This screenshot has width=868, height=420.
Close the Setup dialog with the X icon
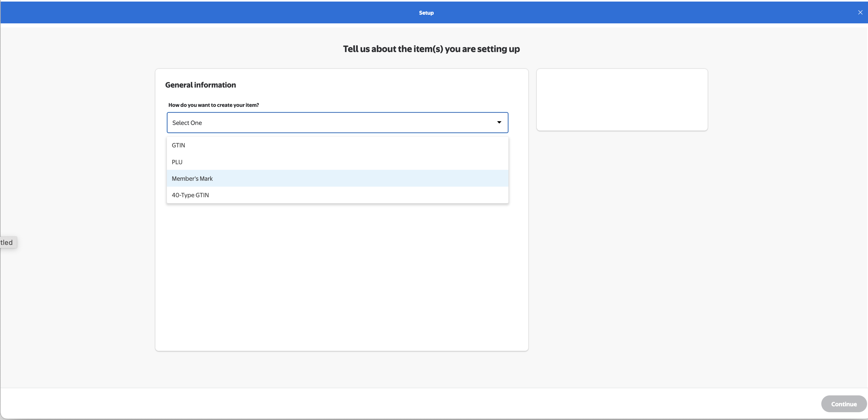pyautogui.click(x=860, y=12)
